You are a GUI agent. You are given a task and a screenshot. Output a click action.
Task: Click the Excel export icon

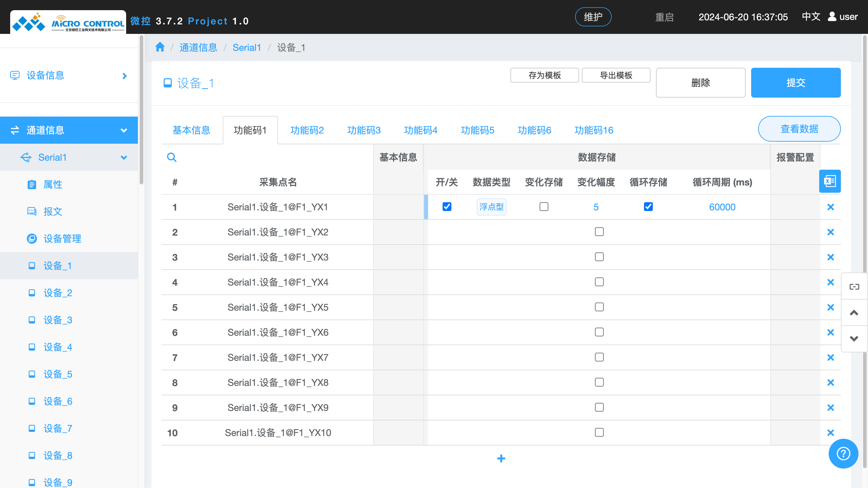[830, 181]
